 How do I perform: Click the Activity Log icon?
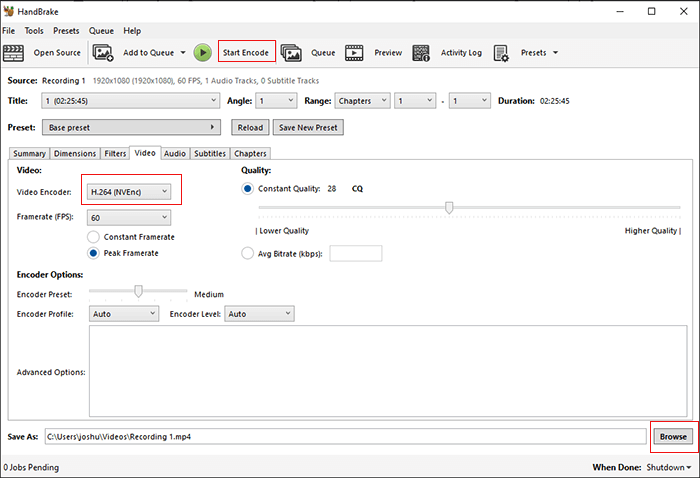click(x=421, y=53)
